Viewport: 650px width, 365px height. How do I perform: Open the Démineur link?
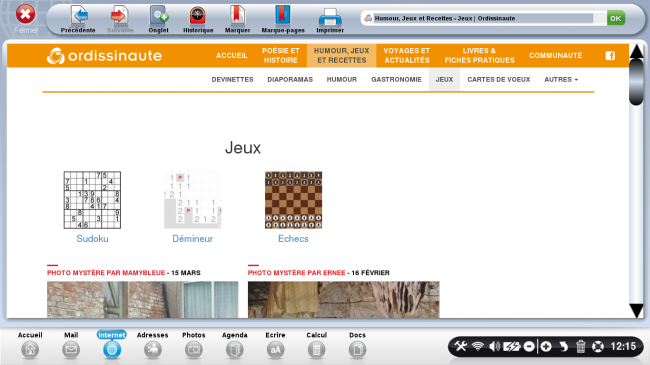pyautogui.click(x=193, y=239)
